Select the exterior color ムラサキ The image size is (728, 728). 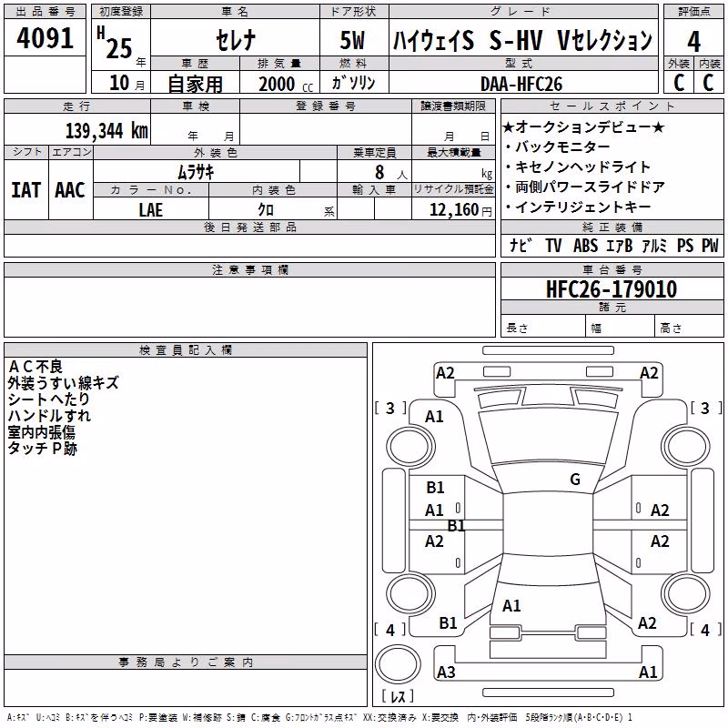[196, 172]
